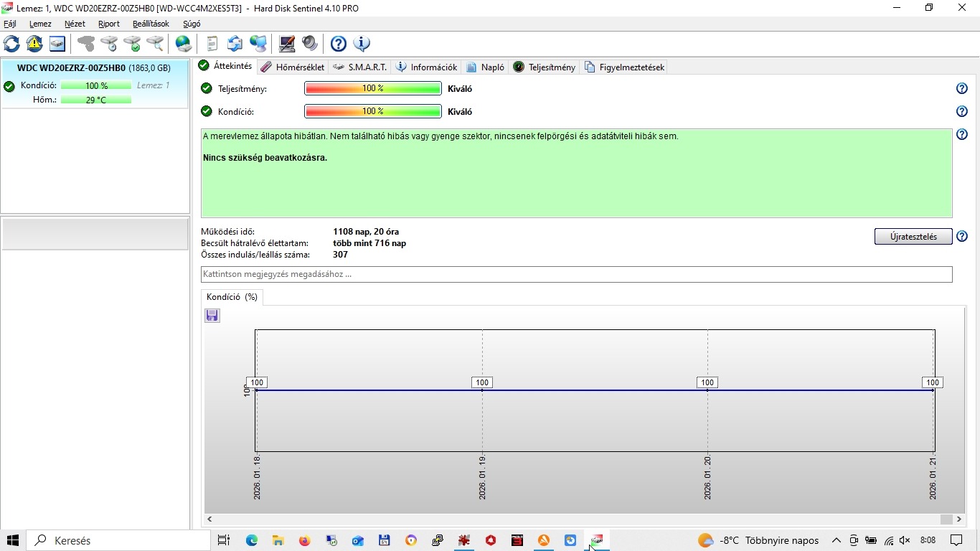Open the Fájl menu
Viewport: 980px width, 551px height.
pyautogui.click(x=10, y=24)
